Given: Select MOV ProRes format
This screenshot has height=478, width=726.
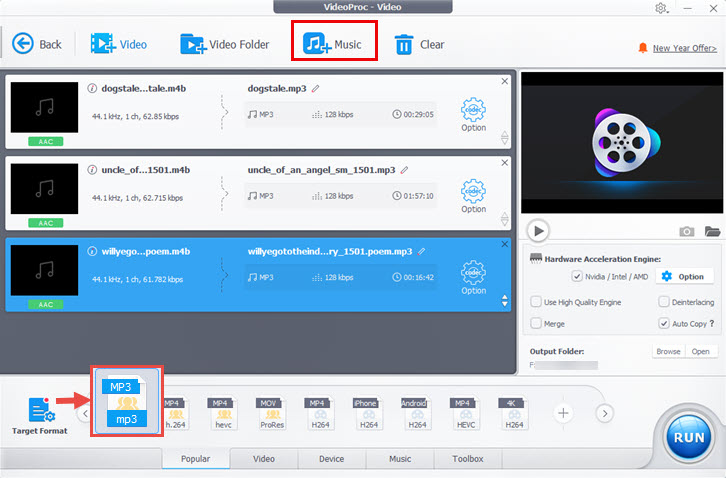Looking at the screenshot, I should [x=272, y=413].
